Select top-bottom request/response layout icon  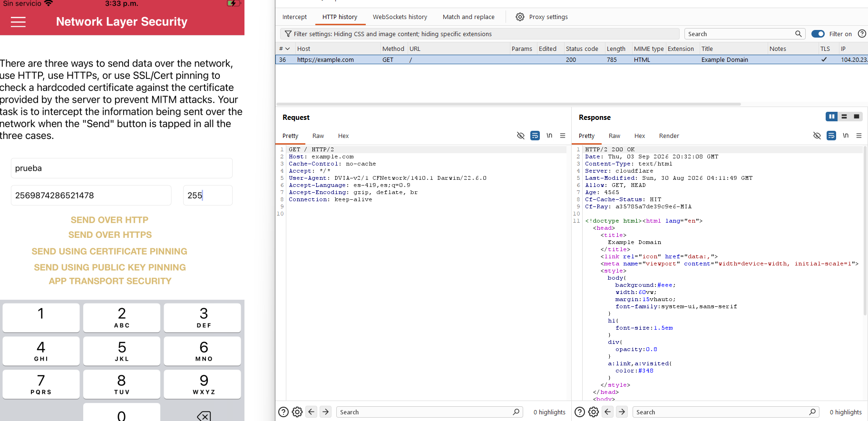click(844, 117)
